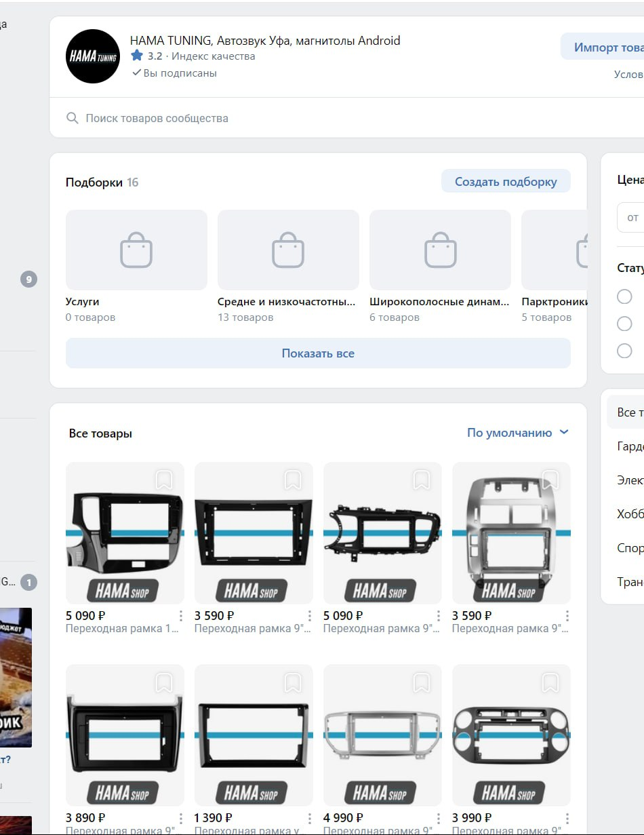Click the '3 990 ₽' price text
The image size is (644, 835).
pyautogui.click(x=472, y=818)
